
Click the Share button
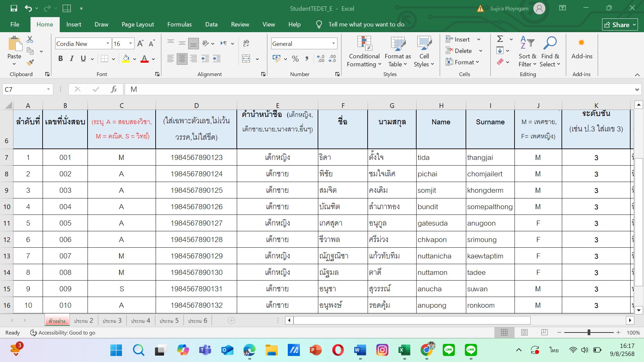click(x=620, y=25)
